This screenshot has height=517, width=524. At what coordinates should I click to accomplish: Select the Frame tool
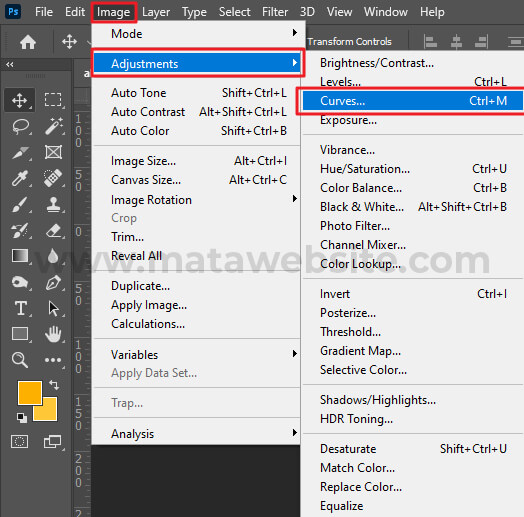(53, 152)
